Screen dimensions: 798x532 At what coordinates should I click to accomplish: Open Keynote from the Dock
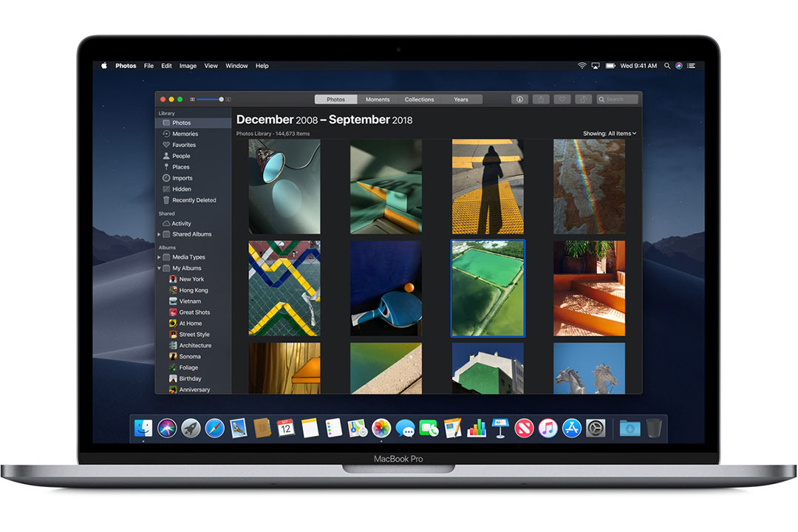click(500, 428)
